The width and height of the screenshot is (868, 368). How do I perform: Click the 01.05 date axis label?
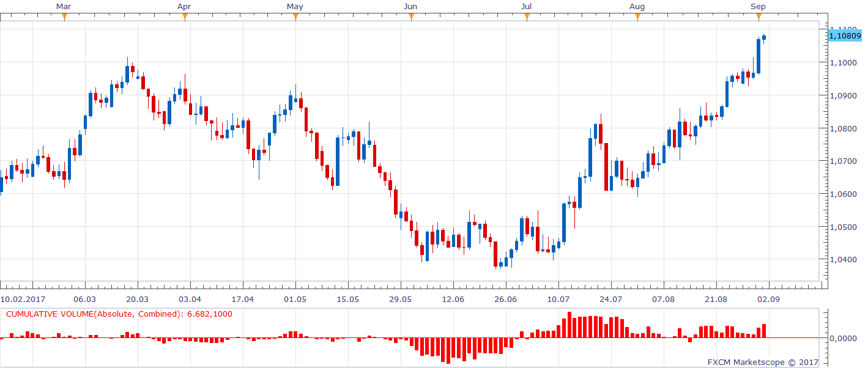click(x=295, y=300)
